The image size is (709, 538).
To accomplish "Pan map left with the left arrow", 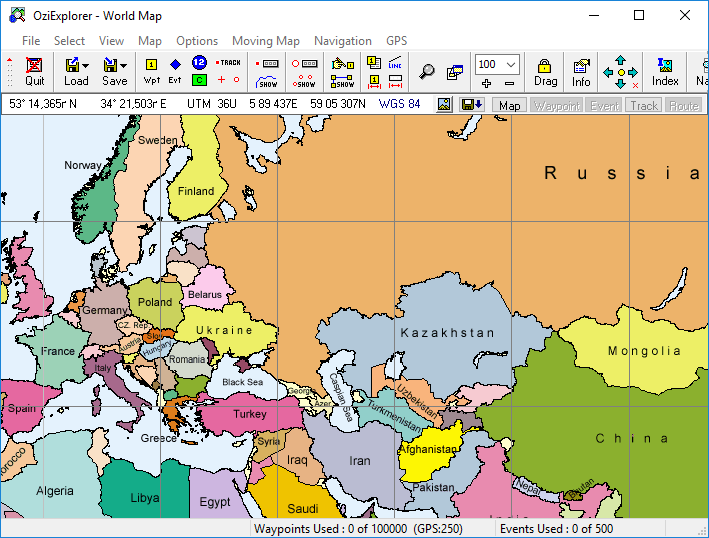I will (x=608, y=72).
